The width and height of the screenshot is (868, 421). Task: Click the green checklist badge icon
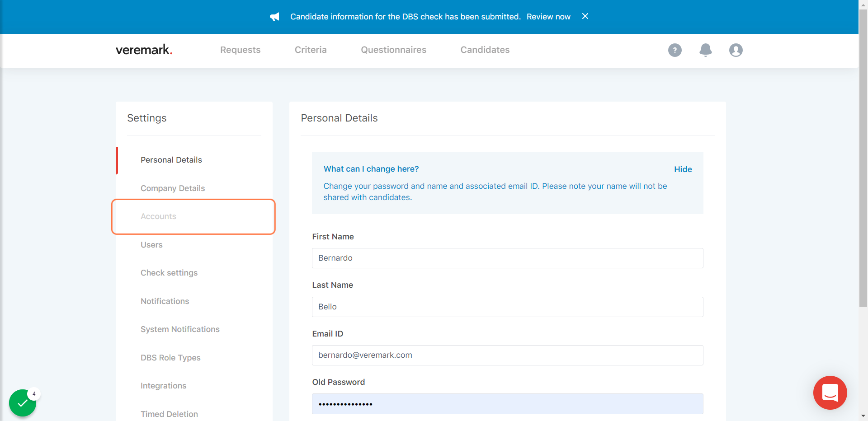tap(23, 403)
